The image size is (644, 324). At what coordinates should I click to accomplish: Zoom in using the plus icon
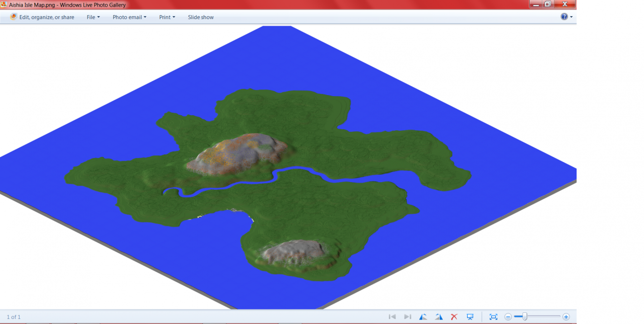(x=566, y=316)
